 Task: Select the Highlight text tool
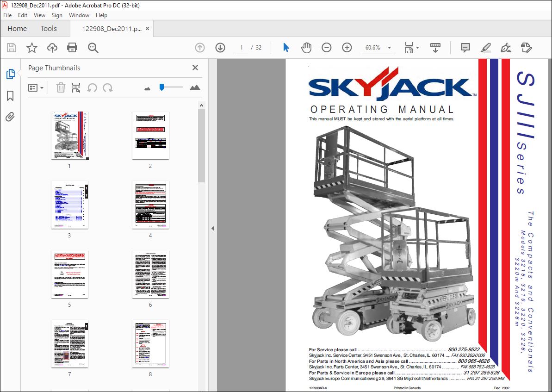click(x=486, y=48)
